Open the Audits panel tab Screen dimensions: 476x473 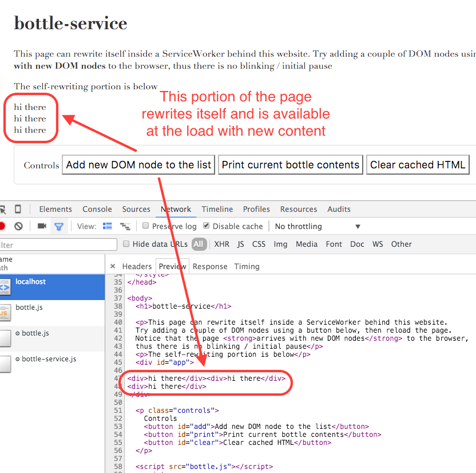pyautogui.click(x=339, y=209)
